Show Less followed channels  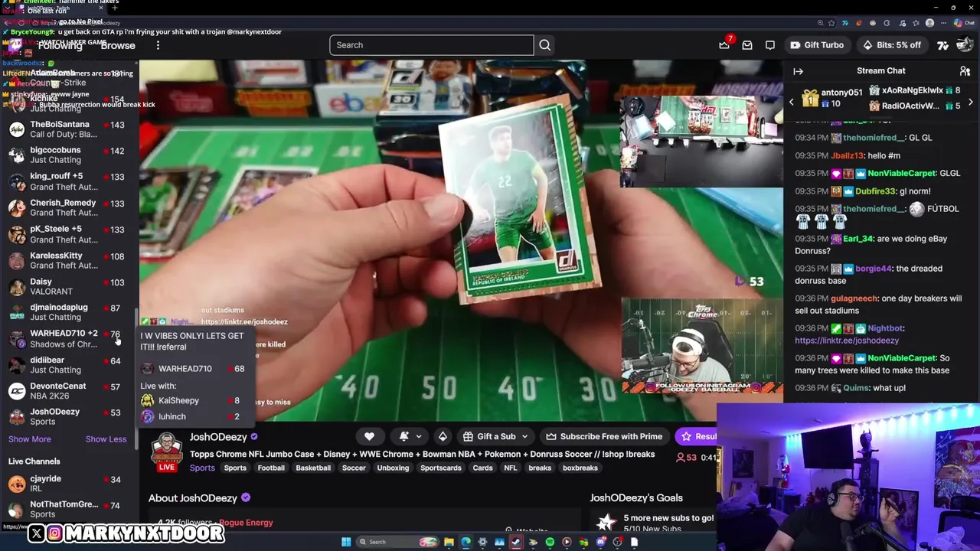(x=106, y=439)
